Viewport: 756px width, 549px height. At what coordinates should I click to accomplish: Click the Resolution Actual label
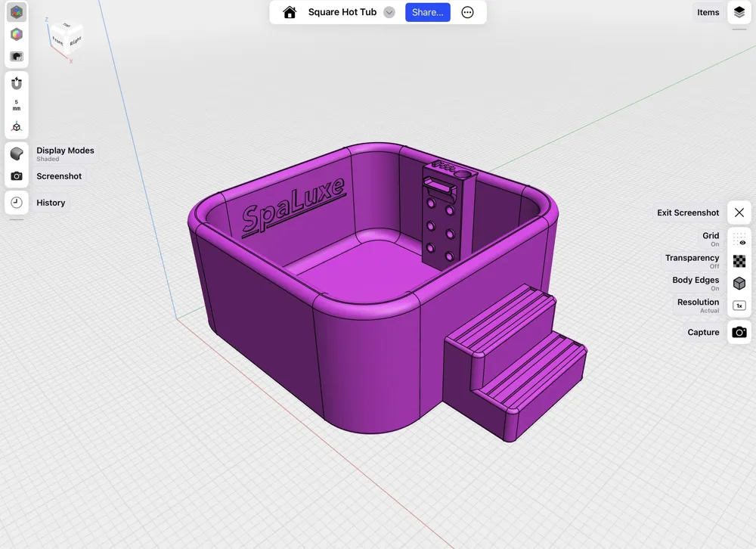point(698,306)
